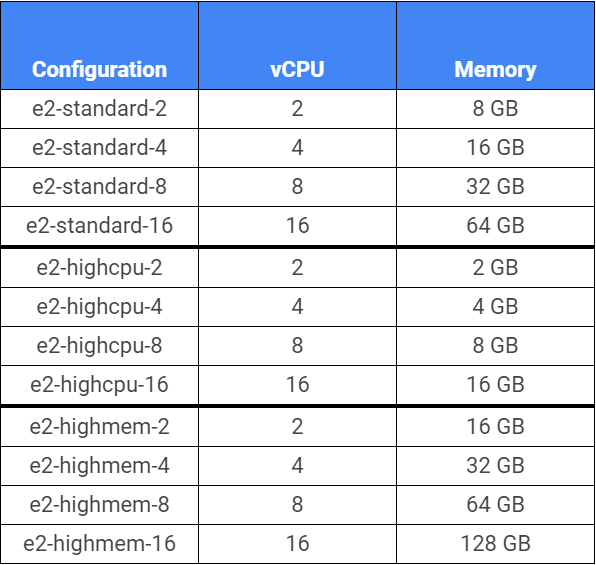Click the 4 GB memory cell

point(495,306)
